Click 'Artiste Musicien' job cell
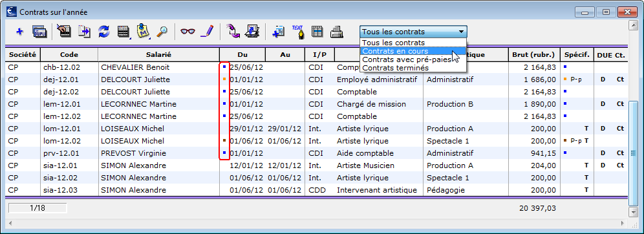This screenshot has width=644, height=234. [x=365, y=165]
